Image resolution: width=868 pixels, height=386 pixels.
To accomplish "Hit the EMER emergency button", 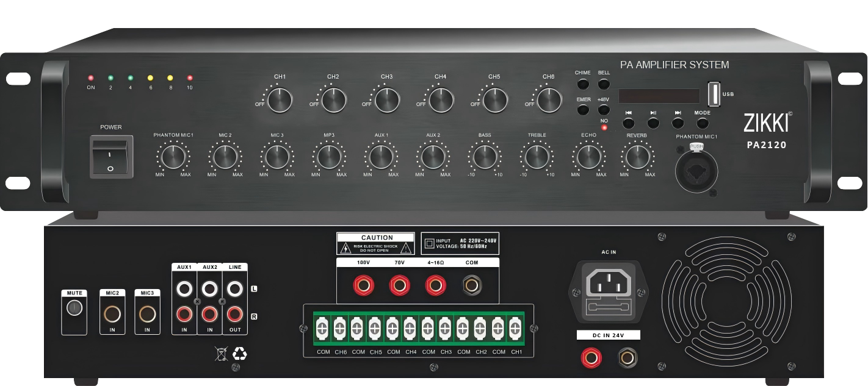I will pos(583,110).
